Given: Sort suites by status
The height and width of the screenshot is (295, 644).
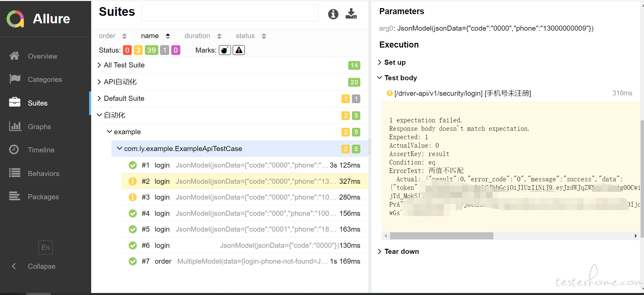Looking at the screenshot, I should tap(251, 36).
